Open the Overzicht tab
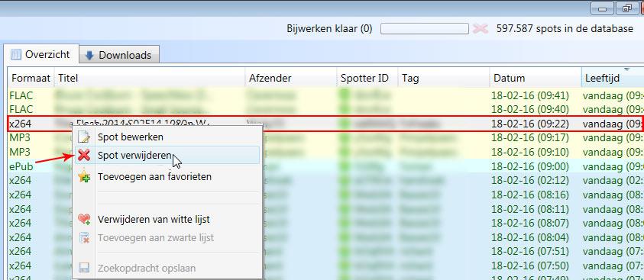644x280 pixels. 40,54
